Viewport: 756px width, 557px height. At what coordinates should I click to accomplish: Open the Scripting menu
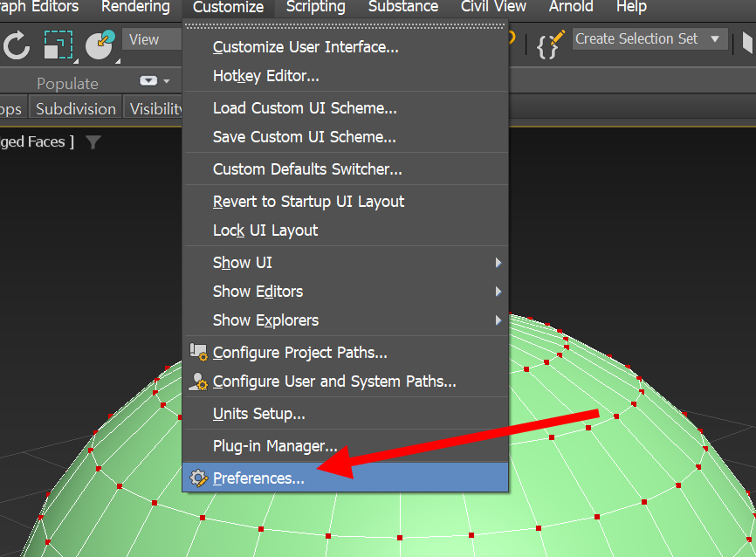click(x=316, y=7)
